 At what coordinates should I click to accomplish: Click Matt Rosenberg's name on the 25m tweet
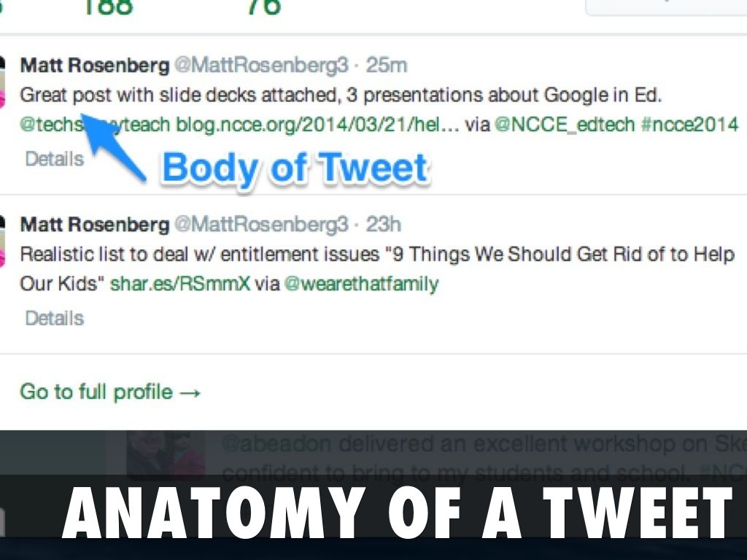[x=93, y=66]
